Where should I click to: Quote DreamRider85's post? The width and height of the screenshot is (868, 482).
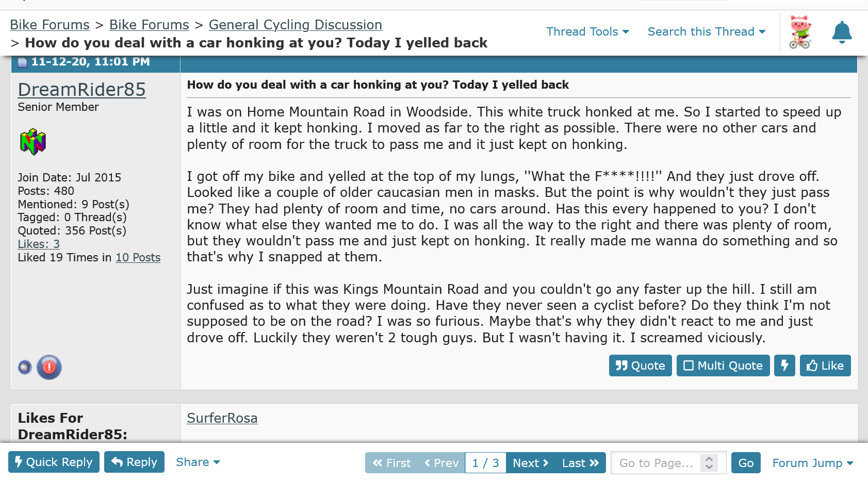[640, 365]
